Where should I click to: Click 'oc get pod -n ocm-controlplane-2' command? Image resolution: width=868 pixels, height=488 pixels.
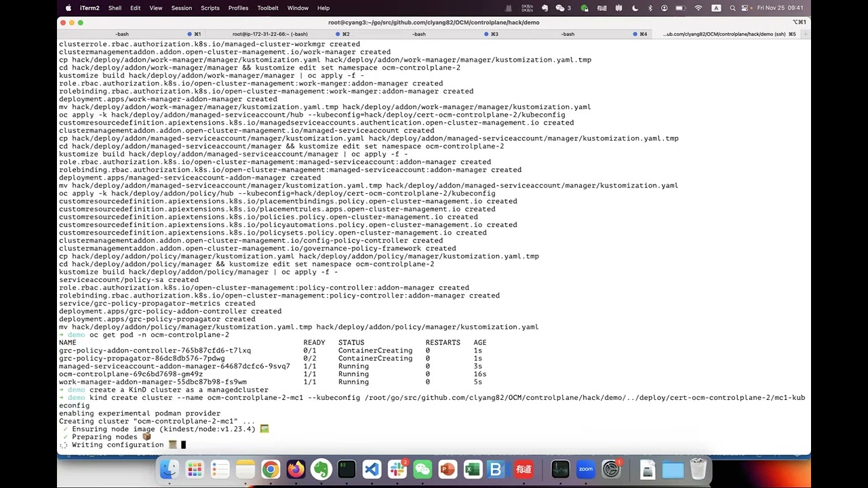coord(159,335)
